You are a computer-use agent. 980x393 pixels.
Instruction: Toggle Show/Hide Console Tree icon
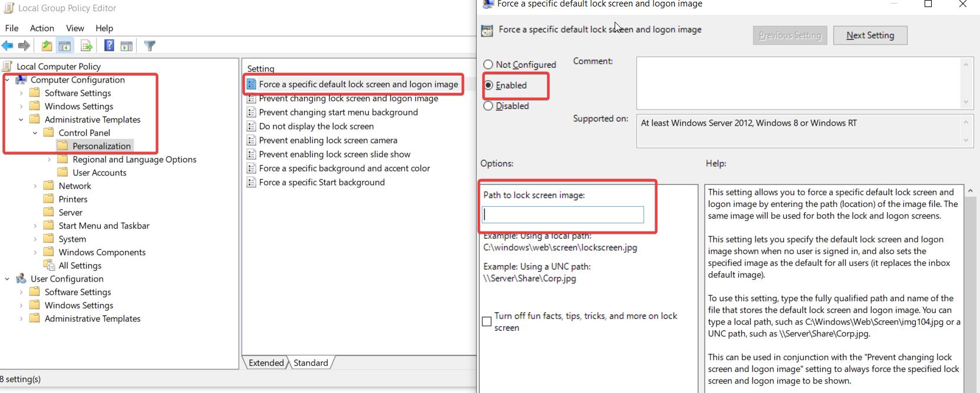pos(65,46)
